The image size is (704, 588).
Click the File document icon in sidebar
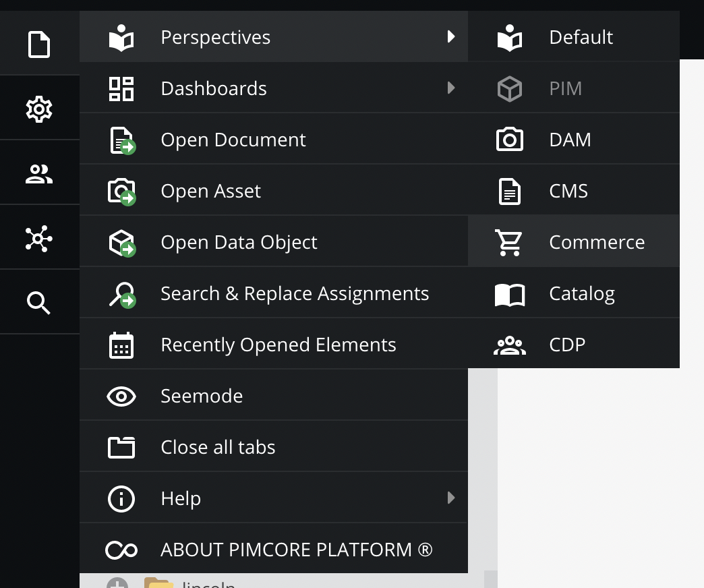coord(38,45)
